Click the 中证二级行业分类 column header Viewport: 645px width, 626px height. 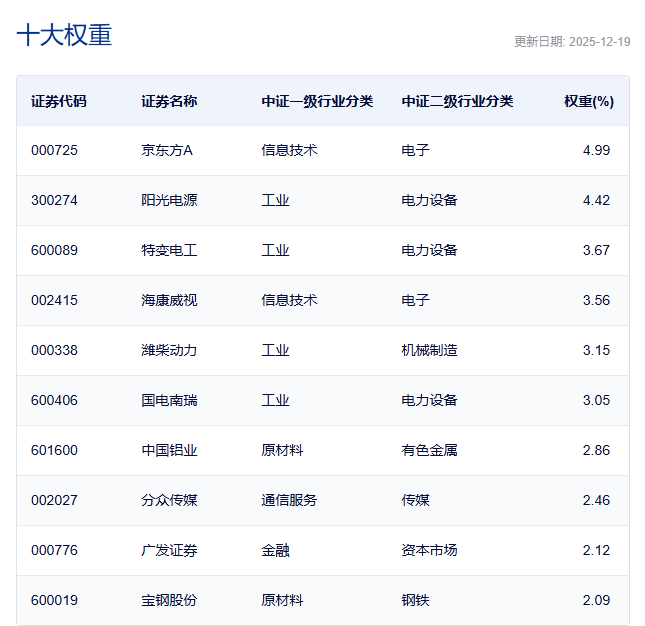[x=457, y=101]
